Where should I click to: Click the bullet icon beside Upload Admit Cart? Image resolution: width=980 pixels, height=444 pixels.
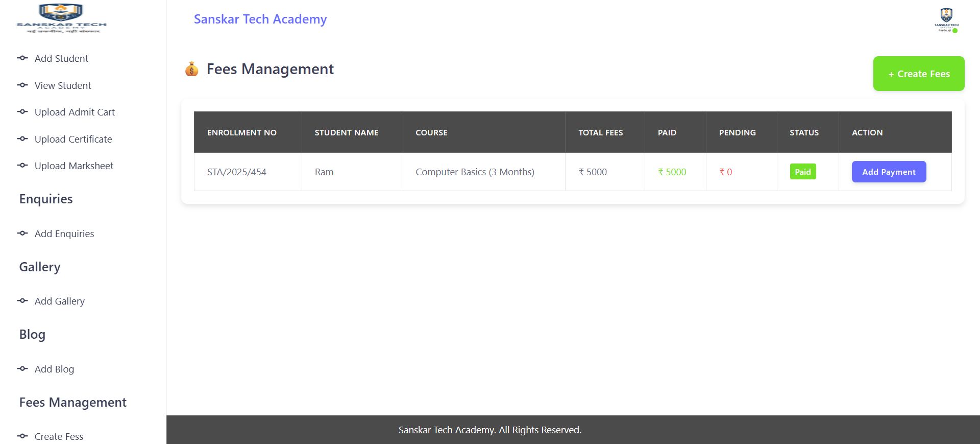pos(22,112)
